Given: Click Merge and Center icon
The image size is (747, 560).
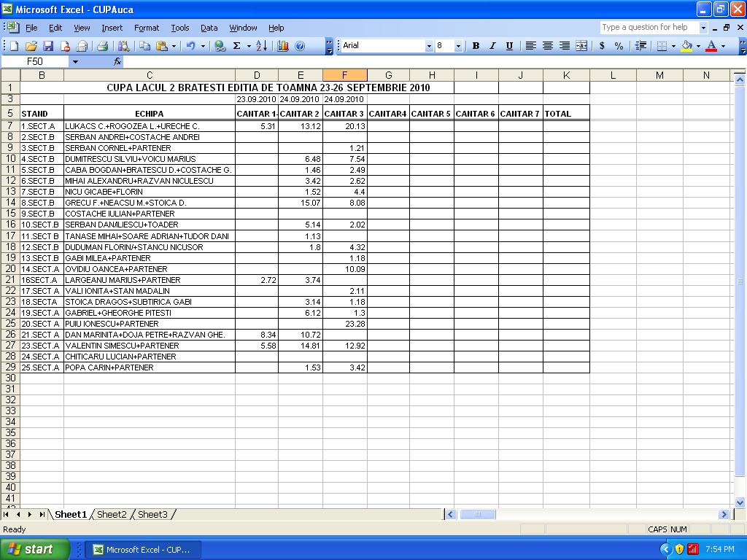Looking at the screenshot, I should pos(581,46).
